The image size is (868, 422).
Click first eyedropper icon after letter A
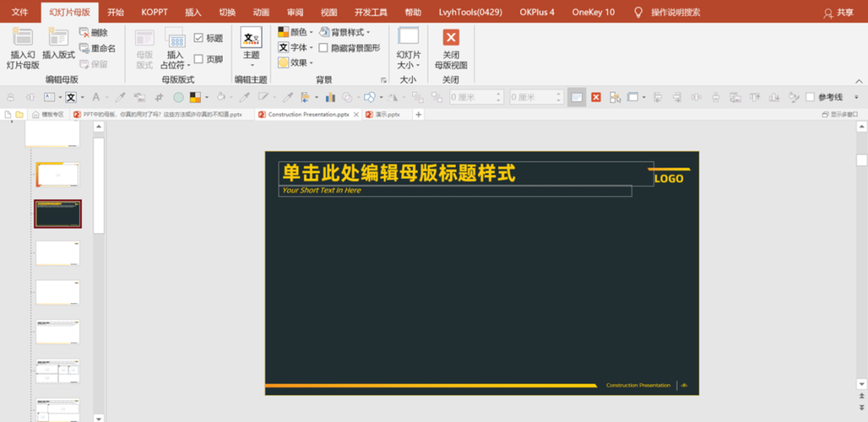[x=120, y=97]
